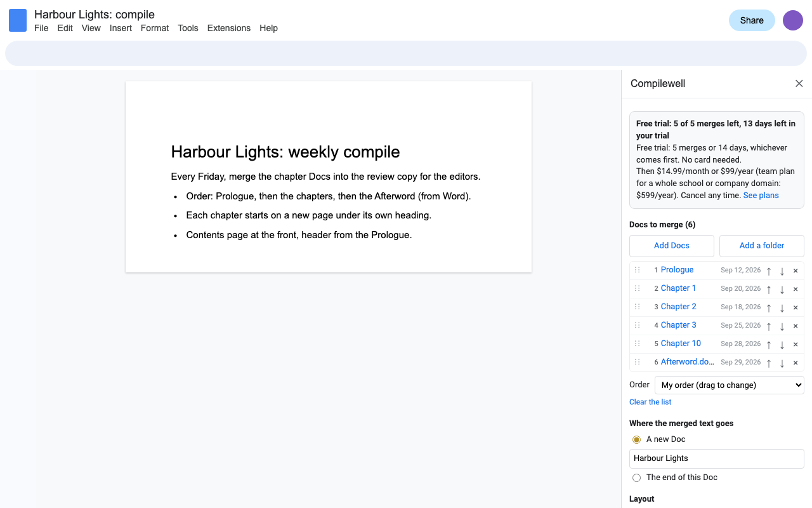The image size is (812, 508).
Task: Move Chapter 2 down in the list
Action: click(782, 307)
